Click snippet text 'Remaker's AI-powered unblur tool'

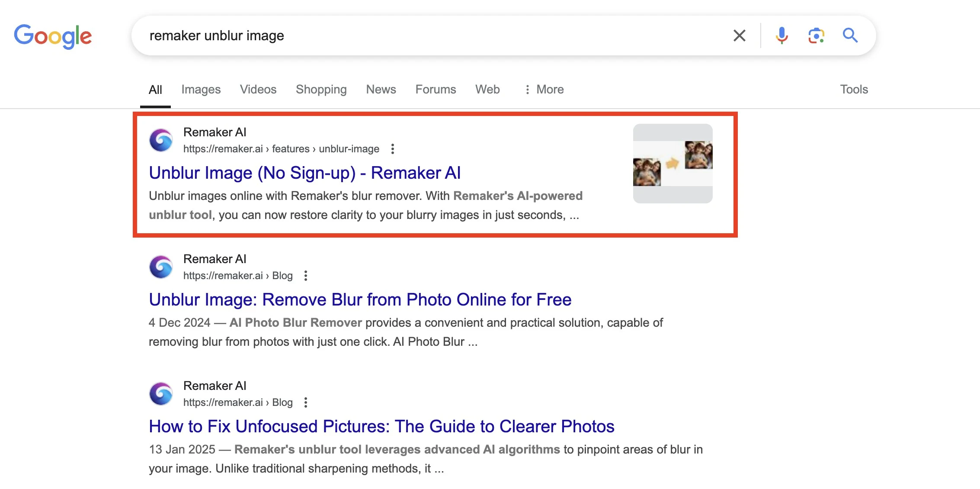click(x=366, y=205)
